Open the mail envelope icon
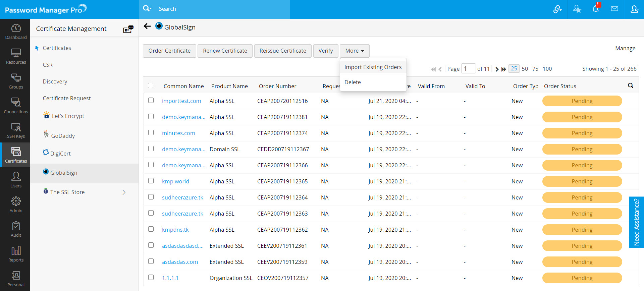 click(x=614, y=9)
